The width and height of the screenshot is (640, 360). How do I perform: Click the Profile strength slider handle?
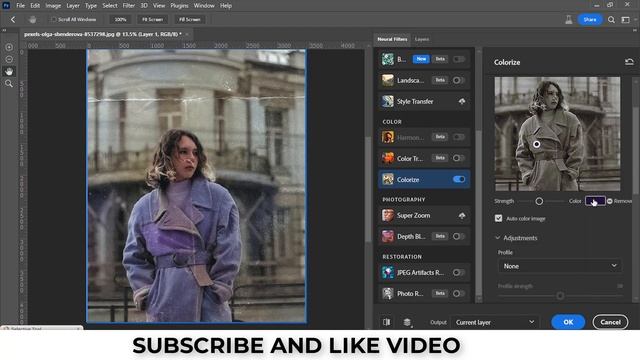(x=560, y=296)
